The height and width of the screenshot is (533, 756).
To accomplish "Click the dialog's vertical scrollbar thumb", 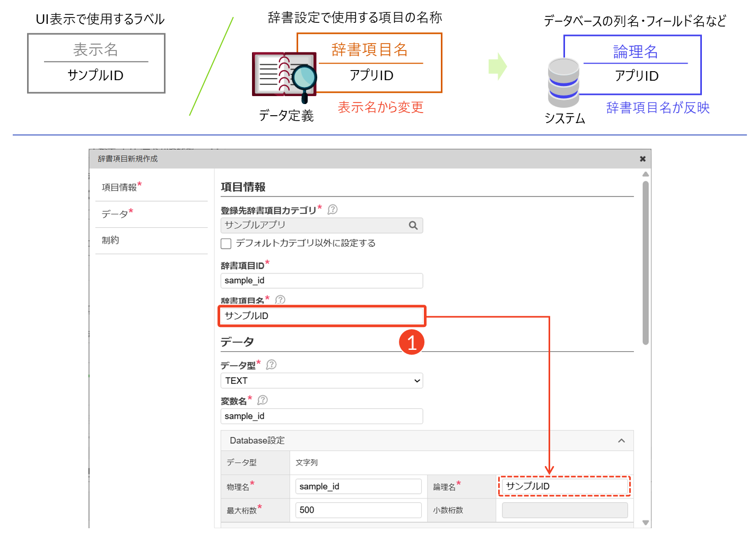I will [645, 263].
